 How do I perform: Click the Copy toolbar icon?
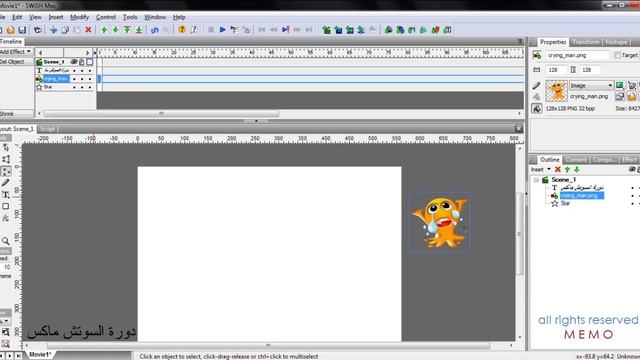(65, 30)
